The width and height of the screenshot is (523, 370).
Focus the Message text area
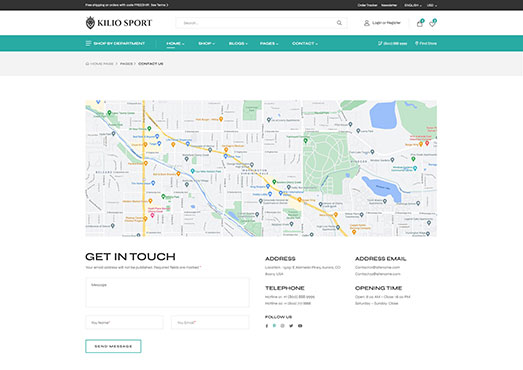point(167,293)
